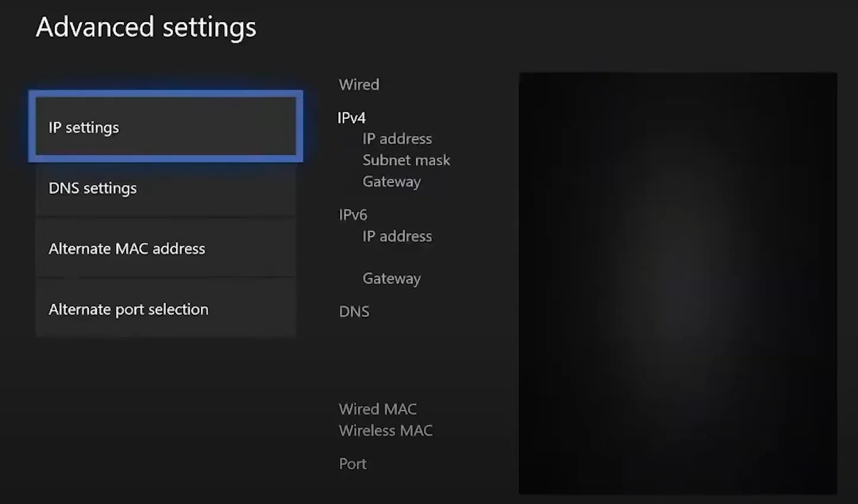The image size is (858, 504).
Task: Click the IPv4 section heading
Action: [351, 118]
